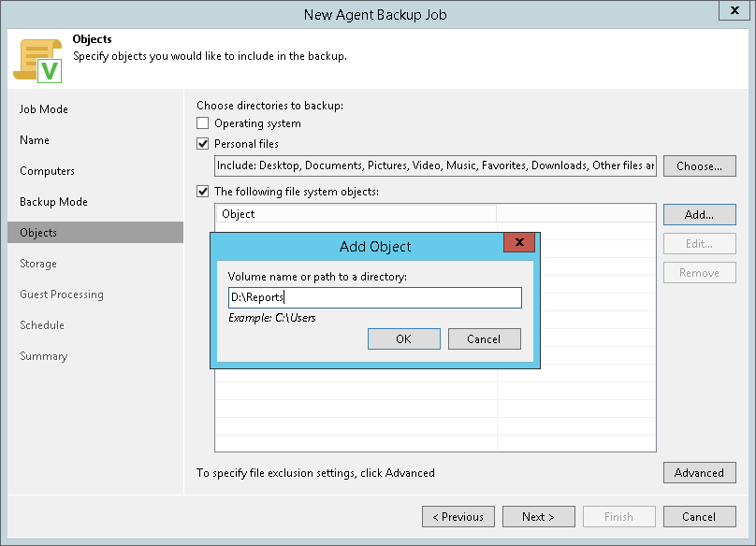Uncheck the Personal files checkbox
Viewport: 756px width, 546px height.
pyautogui.click(x=203, y=144)
